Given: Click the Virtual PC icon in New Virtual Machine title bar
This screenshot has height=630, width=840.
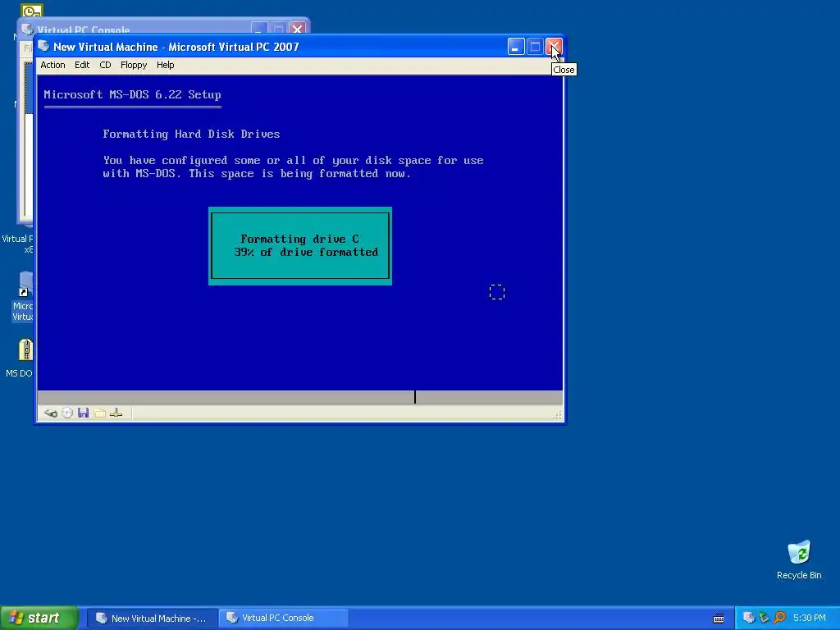Looking at the screenshot, I should (44, 46).
